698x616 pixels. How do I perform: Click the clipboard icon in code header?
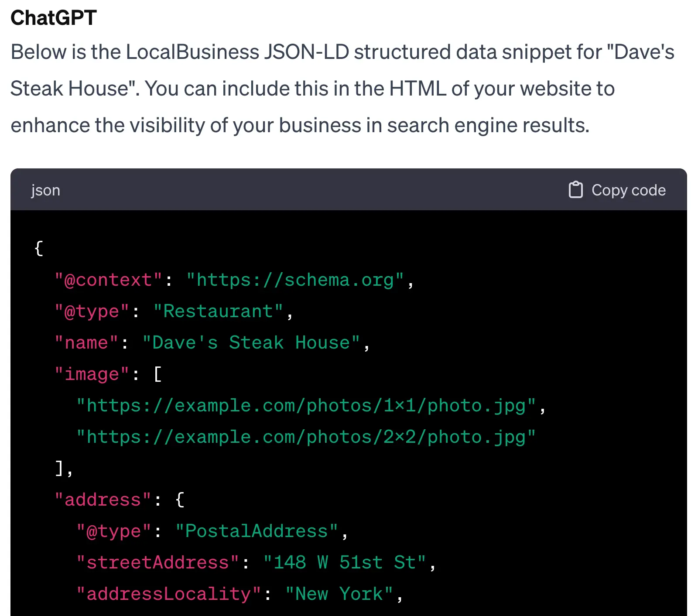(575, 190)
